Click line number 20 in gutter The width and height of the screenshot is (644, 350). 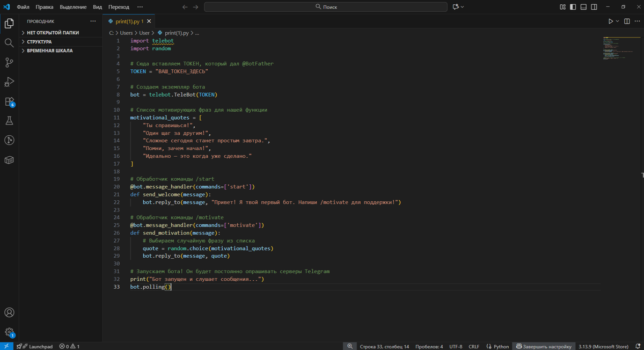pos(117,187)
